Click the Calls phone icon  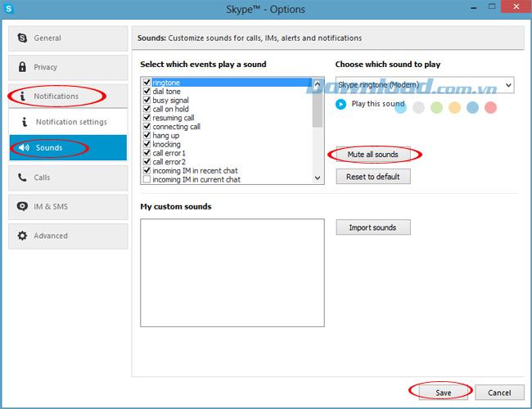[x=22, y=177]
